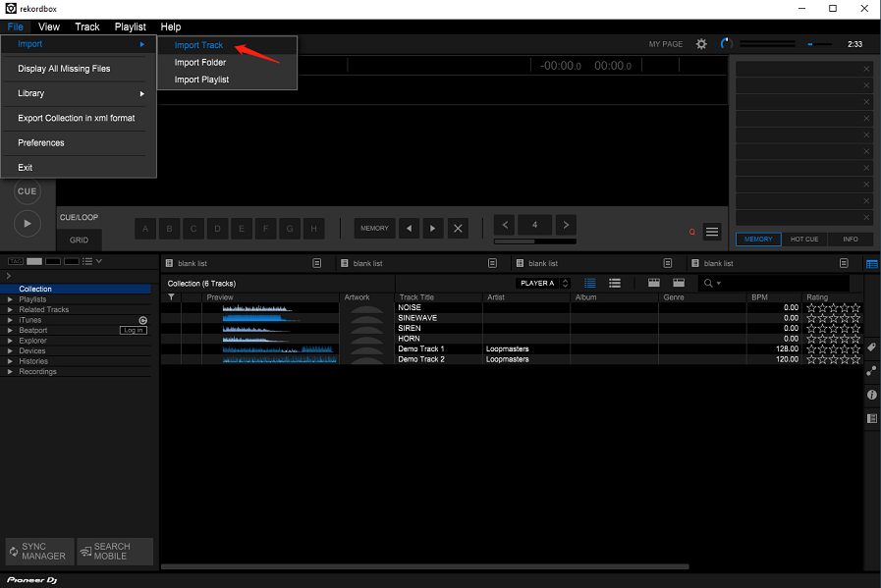This screenshot has width=881, height=588.
Task: Jump to previous memory cue with left triangle
Action: [409, 228]
